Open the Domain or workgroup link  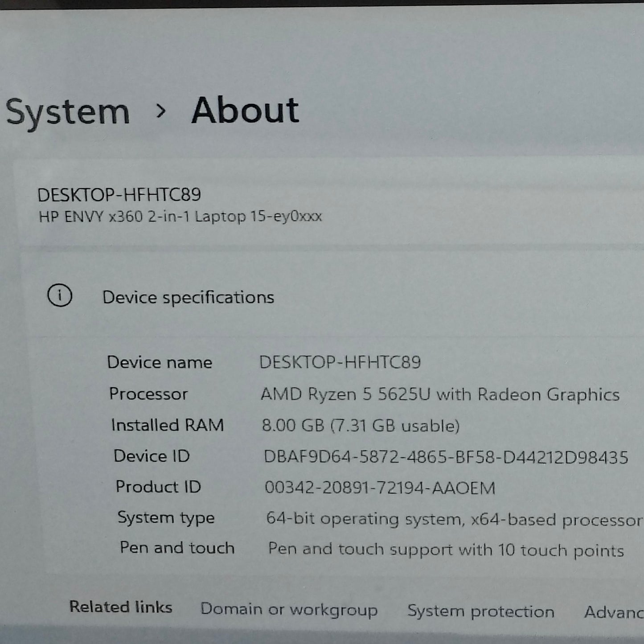coord(289,609)
